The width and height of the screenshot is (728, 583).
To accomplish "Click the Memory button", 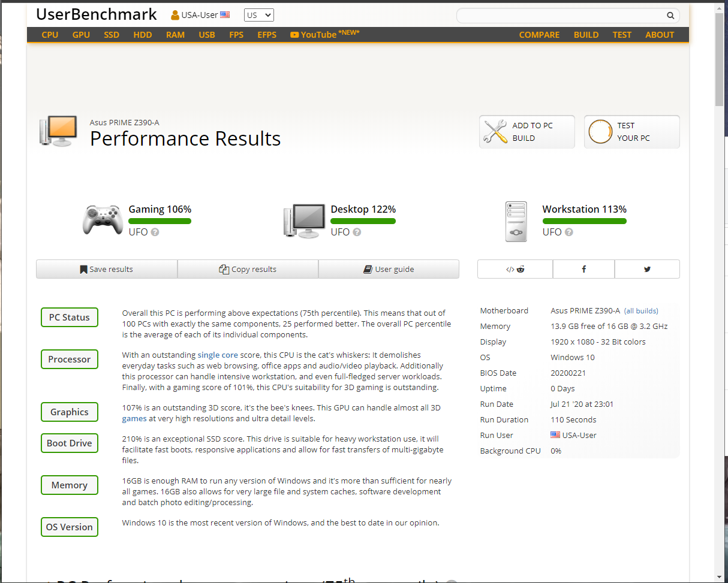I will 70,485.
